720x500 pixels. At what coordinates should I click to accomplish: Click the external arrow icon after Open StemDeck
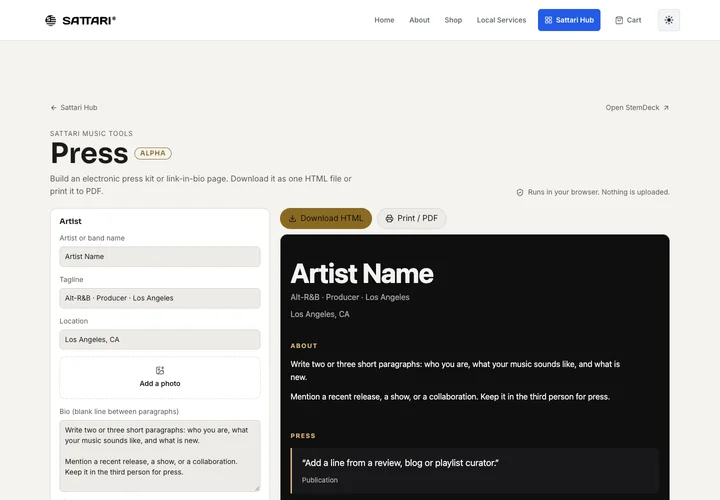pos(666,107)
